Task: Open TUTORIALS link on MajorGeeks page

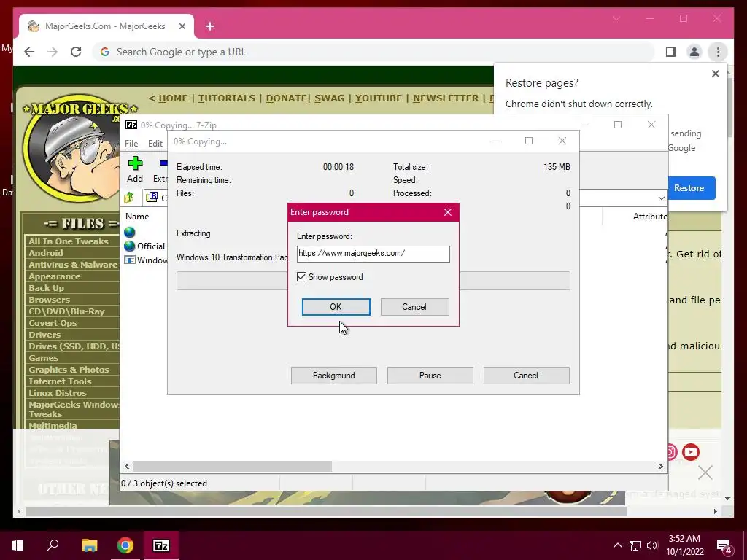Action: (227, 98)
